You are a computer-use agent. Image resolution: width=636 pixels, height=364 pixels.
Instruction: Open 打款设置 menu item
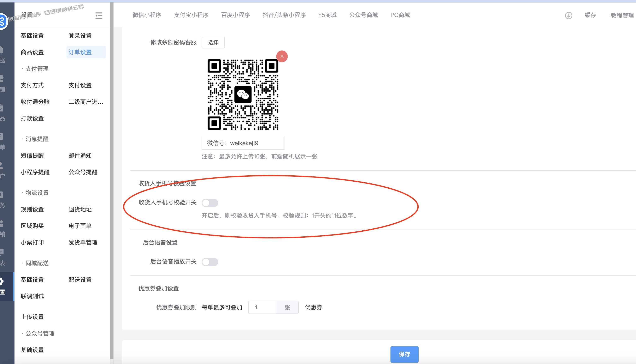tap(32, 118)
